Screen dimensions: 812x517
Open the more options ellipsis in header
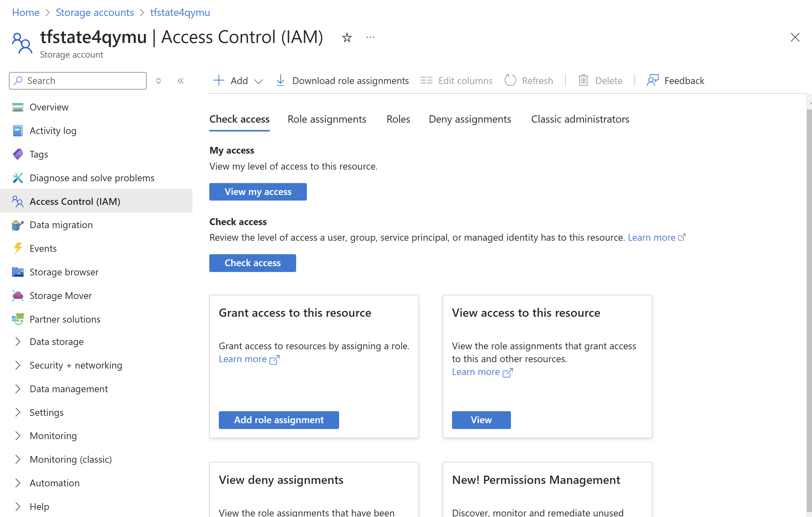coord(370,37)
